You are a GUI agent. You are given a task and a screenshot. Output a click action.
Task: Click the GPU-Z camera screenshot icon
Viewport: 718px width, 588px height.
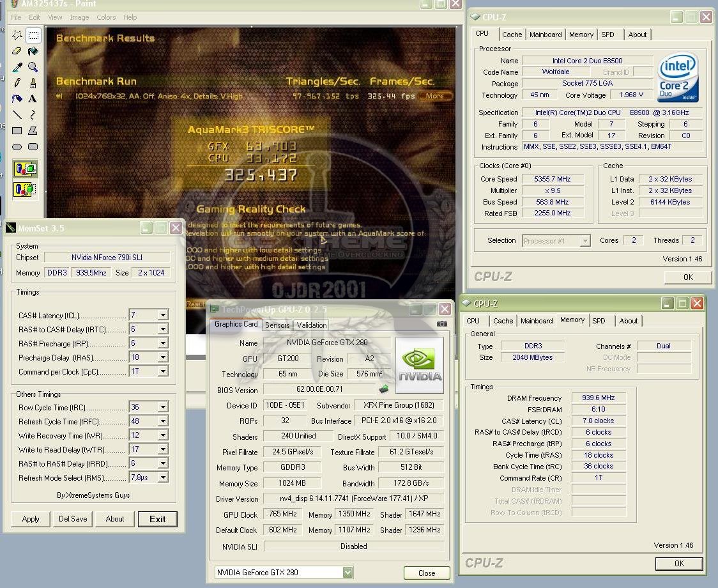[442, 324]
